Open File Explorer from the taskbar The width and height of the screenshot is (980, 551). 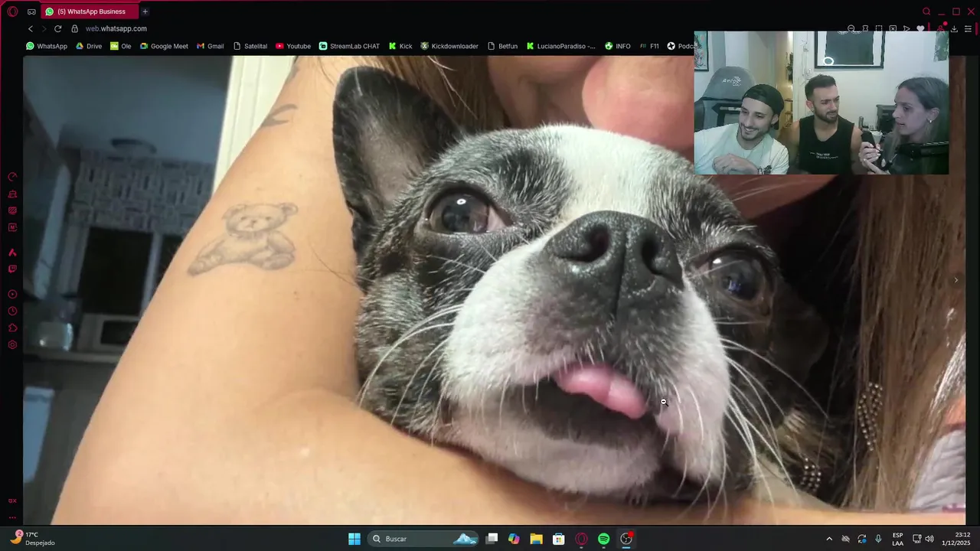[536, 539]
